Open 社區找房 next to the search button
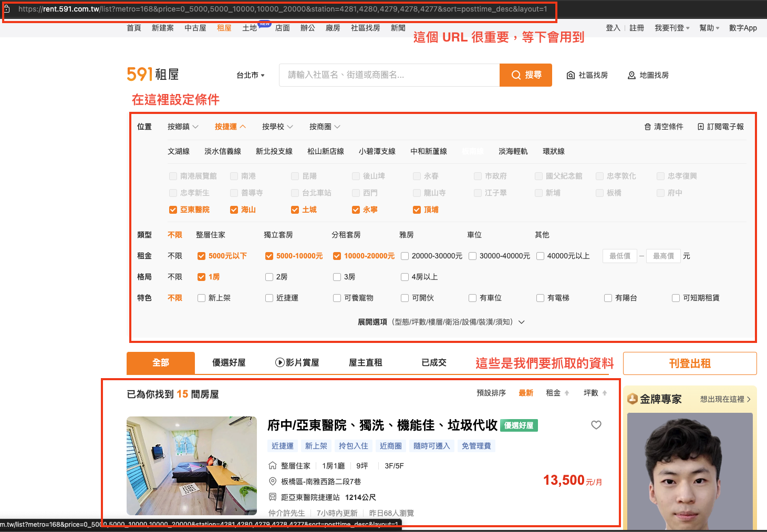 [x=587, y=75]
